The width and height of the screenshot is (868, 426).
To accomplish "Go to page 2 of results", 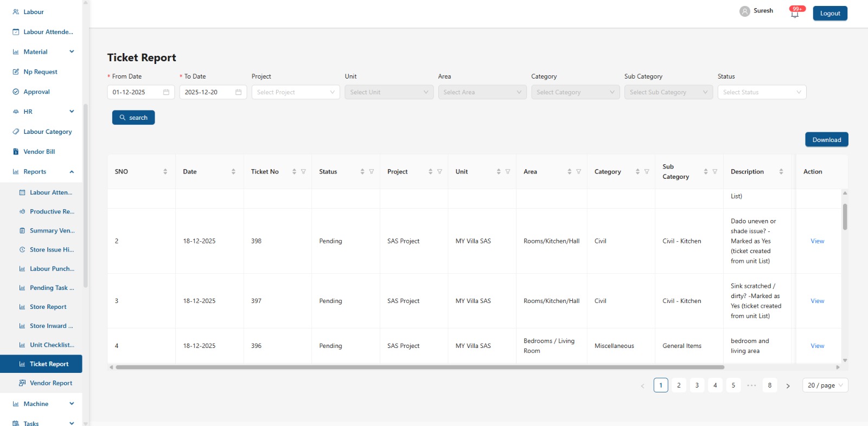I will (679, 385).
